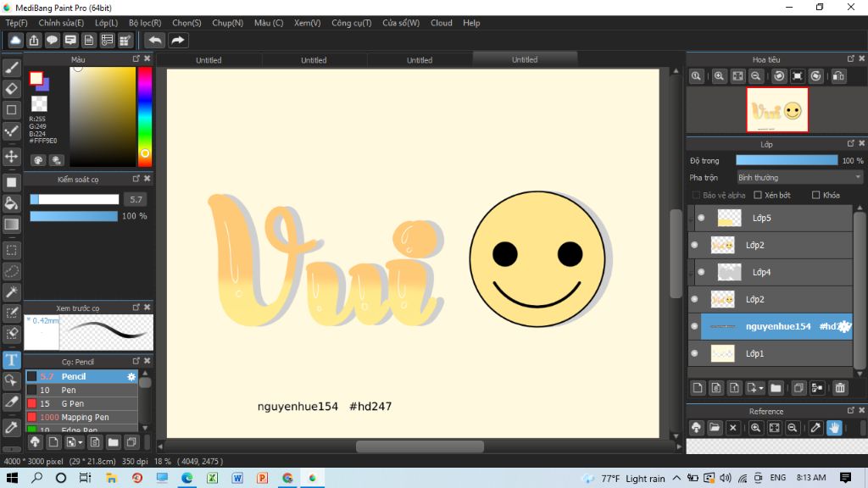Select the Gradient tool

coord(12,224)
